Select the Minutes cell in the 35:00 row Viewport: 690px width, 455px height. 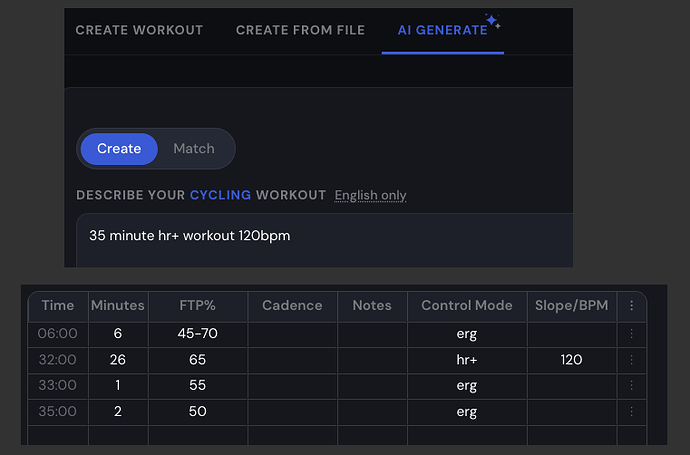(118, 411)
